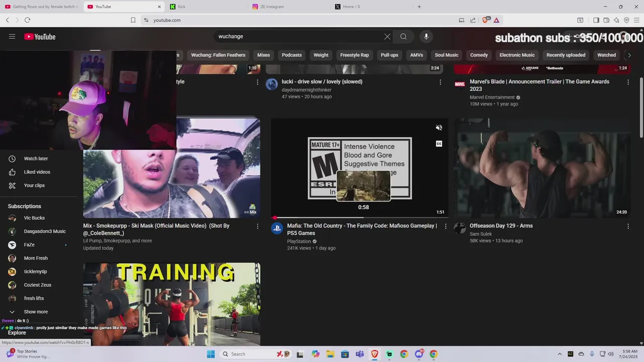
Task: Open options for the Offseason Day 129 video
Action: tap(628, 226)
